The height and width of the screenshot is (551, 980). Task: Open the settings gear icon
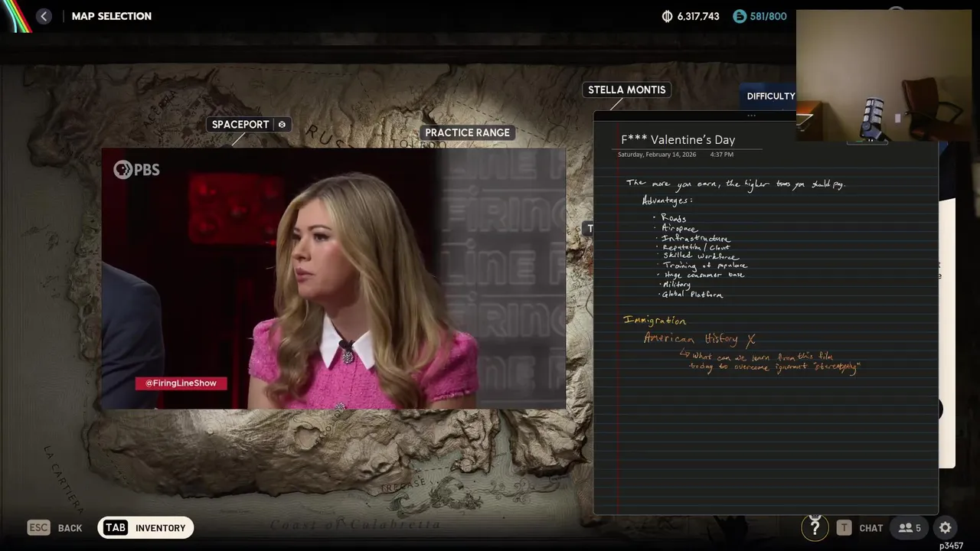pos(946,528)
